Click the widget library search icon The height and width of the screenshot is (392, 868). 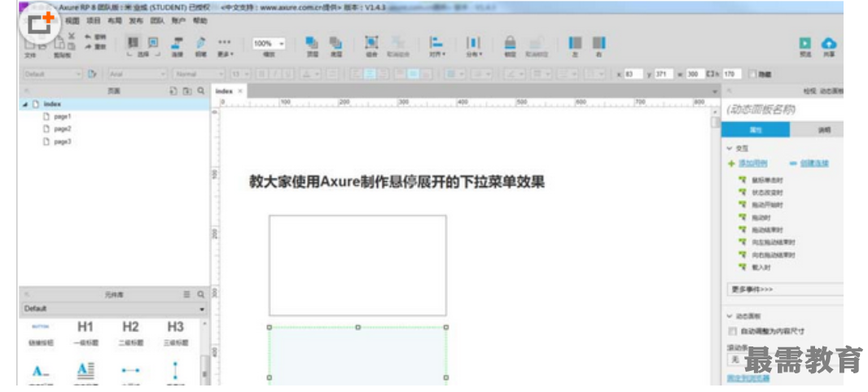pos(200,294)
